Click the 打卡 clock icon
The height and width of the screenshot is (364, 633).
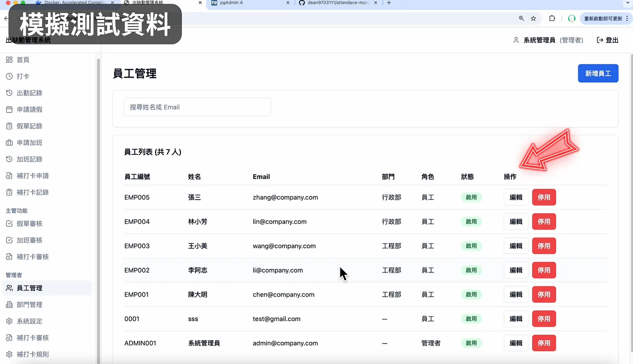tap(9, 76)
